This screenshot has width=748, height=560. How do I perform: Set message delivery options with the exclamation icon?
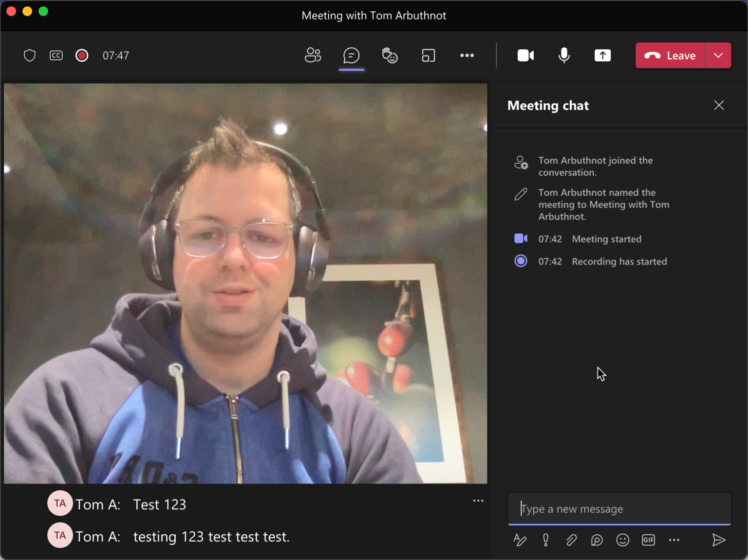coord(545,540)
